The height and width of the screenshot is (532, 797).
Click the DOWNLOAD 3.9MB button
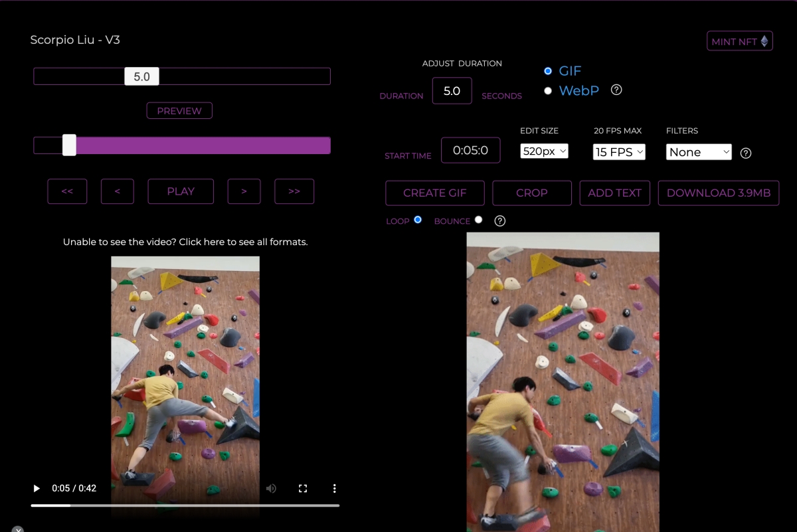[719, 193]
